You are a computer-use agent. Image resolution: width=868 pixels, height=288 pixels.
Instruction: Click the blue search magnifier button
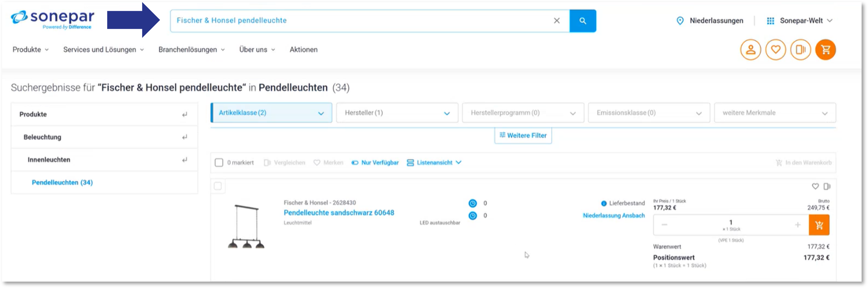coord(583,21)
